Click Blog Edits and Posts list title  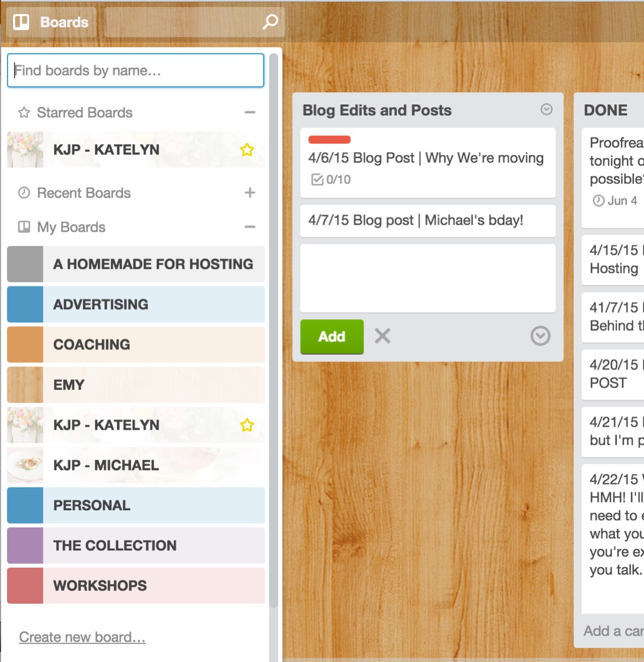click(377, 110)
